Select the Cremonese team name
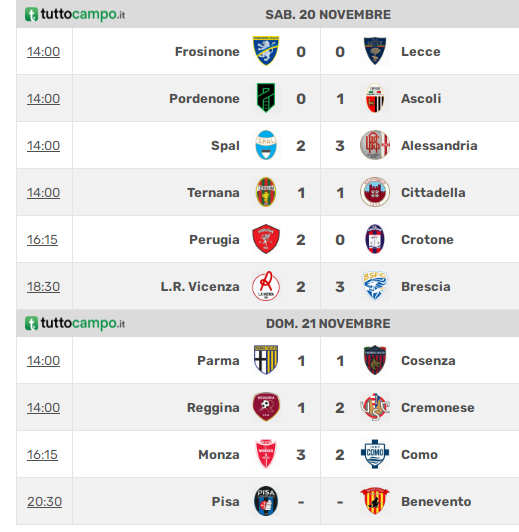Image resolution: width=519 pixels, height=532 pixels. (x=438, y=407)
